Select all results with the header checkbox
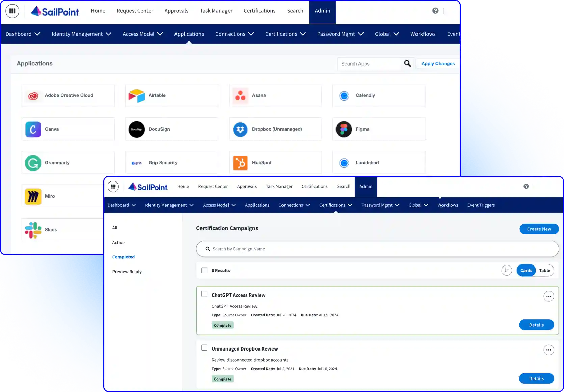Screen dimensions: 564x392 click(x=204, y=270)
